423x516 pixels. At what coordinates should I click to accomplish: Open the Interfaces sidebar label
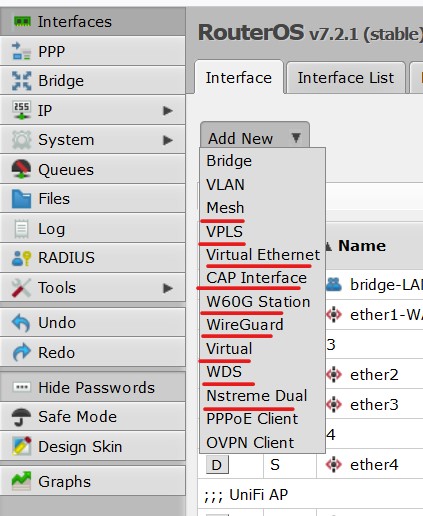click(75, 22)
